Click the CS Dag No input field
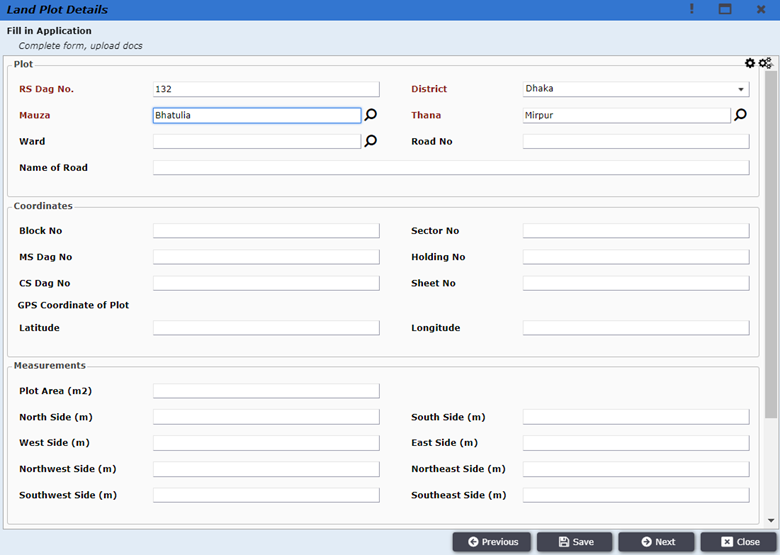The height and width of the screenshot is (555, 780). [266, 283]
